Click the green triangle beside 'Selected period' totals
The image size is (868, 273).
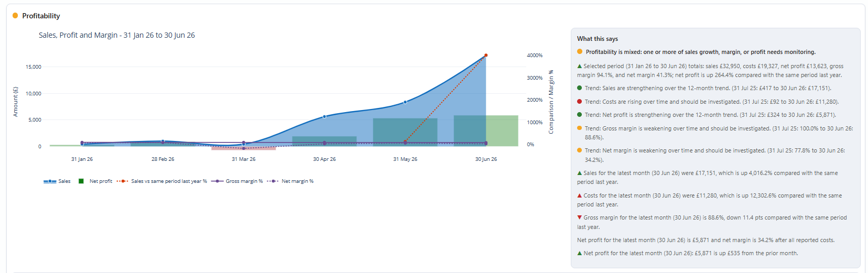(580, 66)
